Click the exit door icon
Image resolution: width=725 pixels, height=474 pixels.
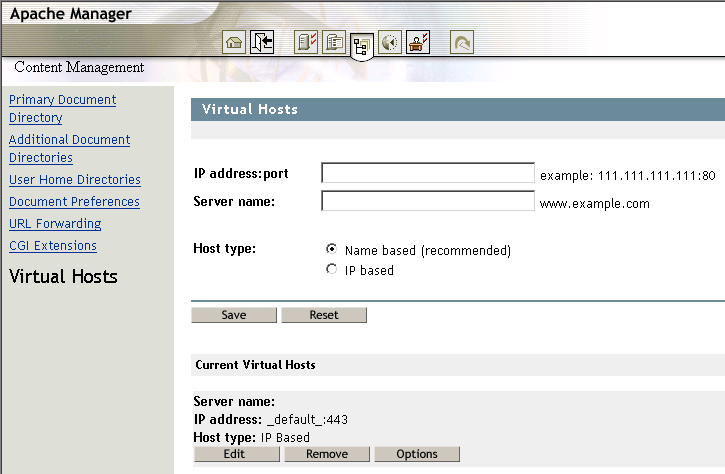[262, 43]
